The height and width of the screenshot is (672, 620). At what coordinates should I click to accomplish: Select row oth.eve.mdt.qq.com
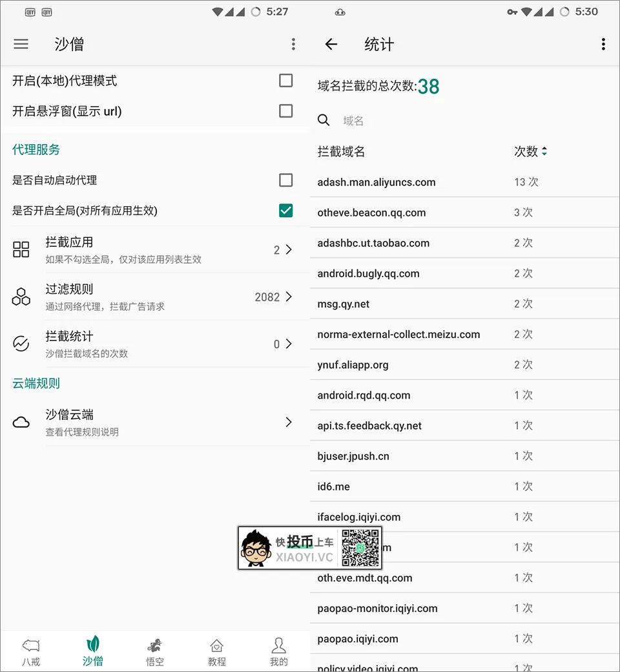pyautogui.click(x=464, y=578)
